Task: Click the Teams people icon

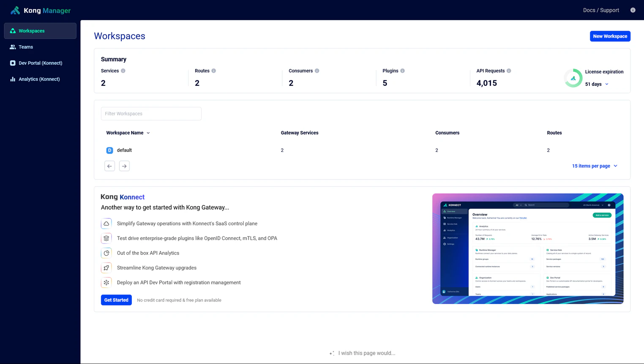Action: 13,47
